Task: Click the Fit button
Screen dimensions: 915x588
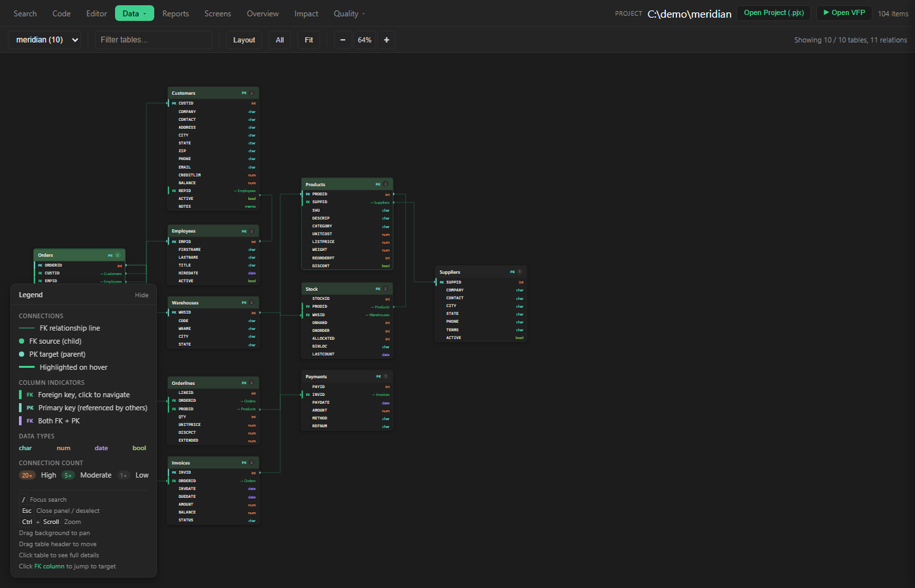Action: [x=309, y=40]
